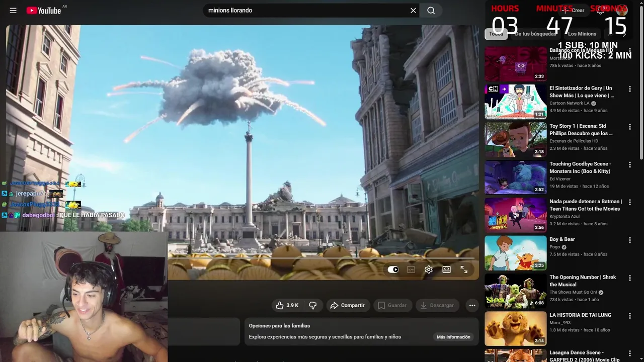This screenshot has width=644, height=362.
Task: Open 'Touching Goodbye Scene - Monsters Inc' title
Action: [x=580, y=167]
